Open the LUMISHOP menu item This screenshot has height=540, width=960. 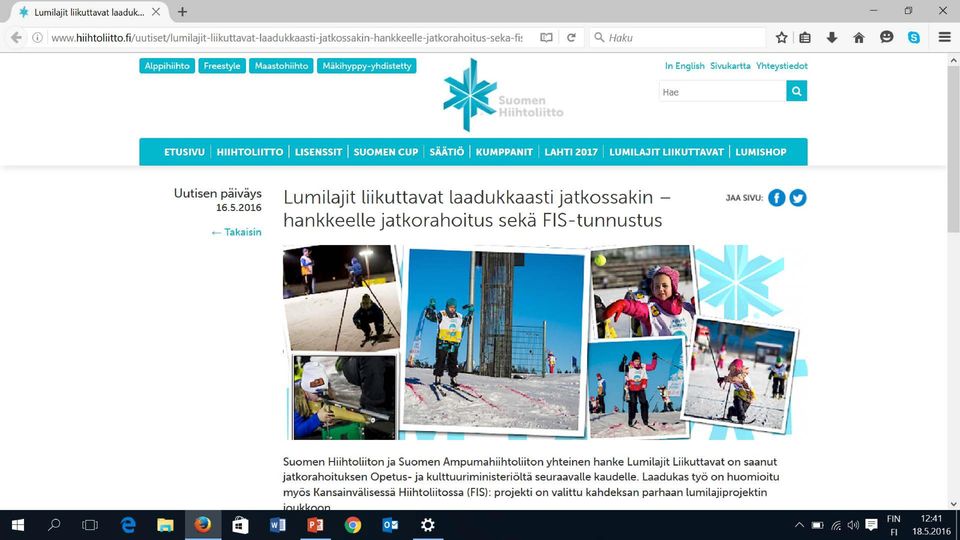760,152
